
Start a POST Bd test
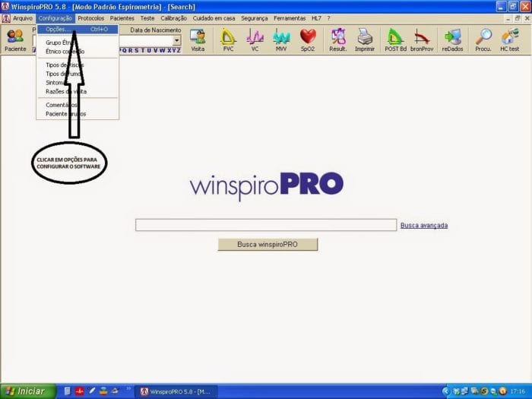(x=396, y=40)
